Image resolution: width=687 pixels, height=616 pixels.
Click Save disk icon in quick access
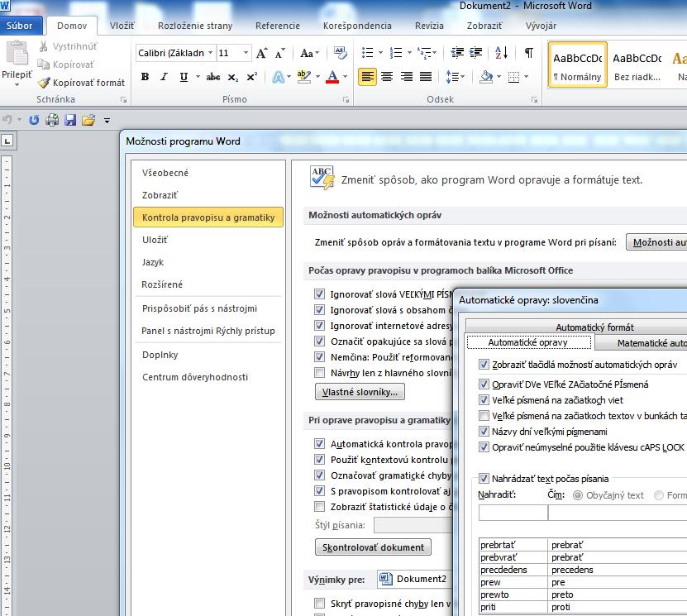point(70,120)
